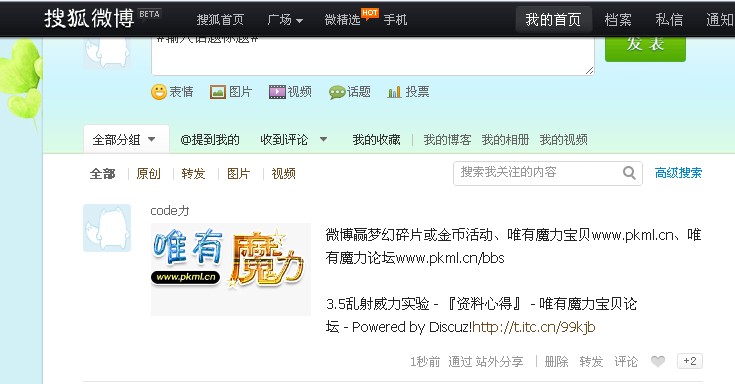Filter posts by 全部
Screen dimensions: 735x384
[102, 174]
